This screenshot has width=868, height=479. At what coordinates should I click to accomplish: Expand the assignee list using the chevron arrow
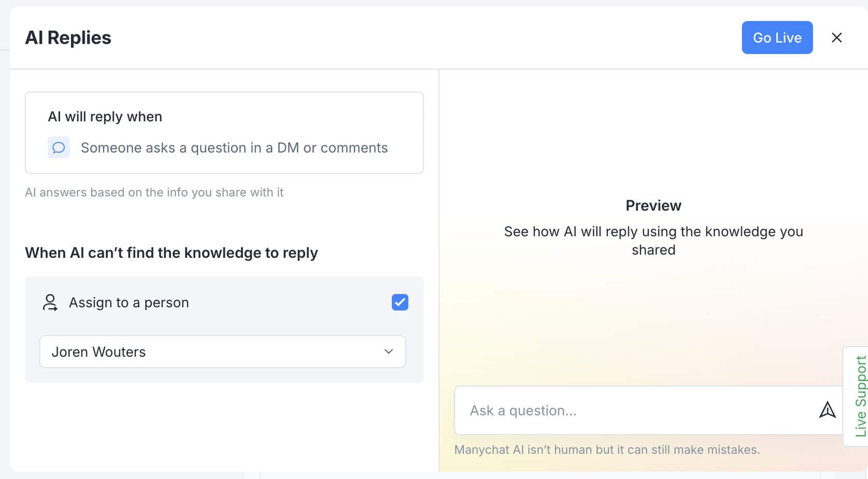point(388,352)
